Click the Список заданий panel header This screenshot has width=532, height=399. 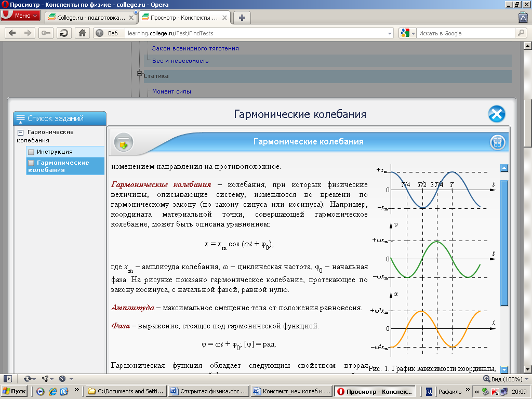pyautogui.click(x=60, y=118)
